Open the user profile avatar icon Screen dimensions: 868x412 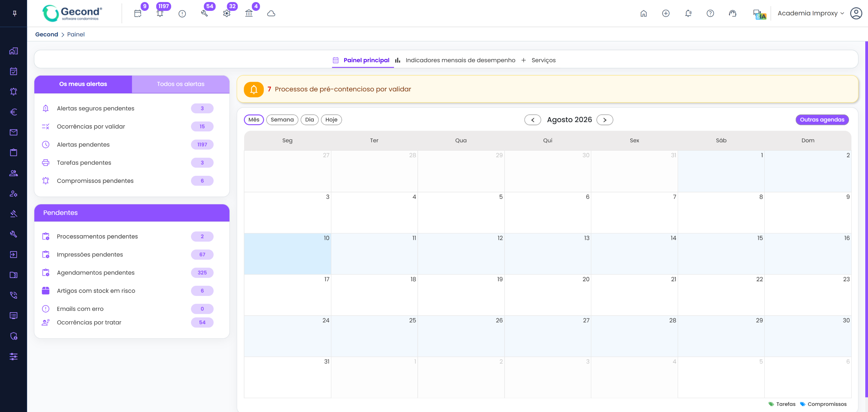click(x=856, y=13)
